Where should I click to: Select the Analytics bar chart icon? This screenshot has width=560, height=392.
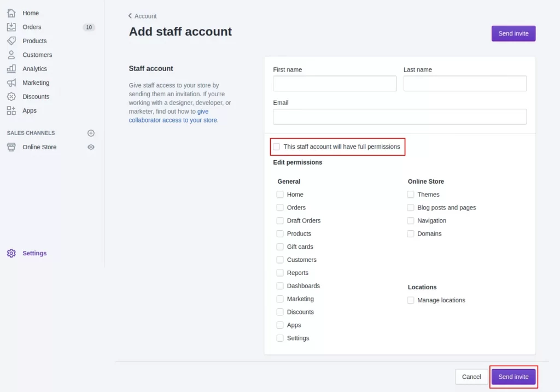tap(12, 68)
